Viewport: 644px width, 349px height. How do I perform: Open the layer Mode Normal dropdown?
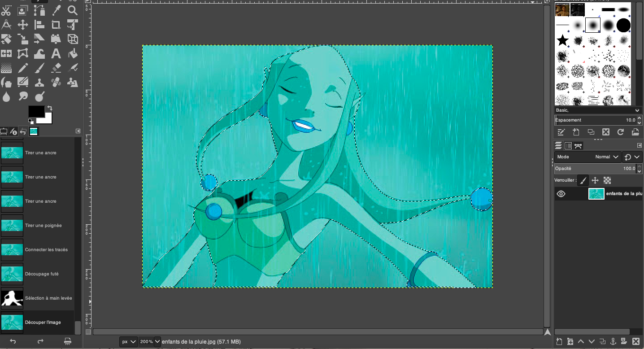(587, 157)
